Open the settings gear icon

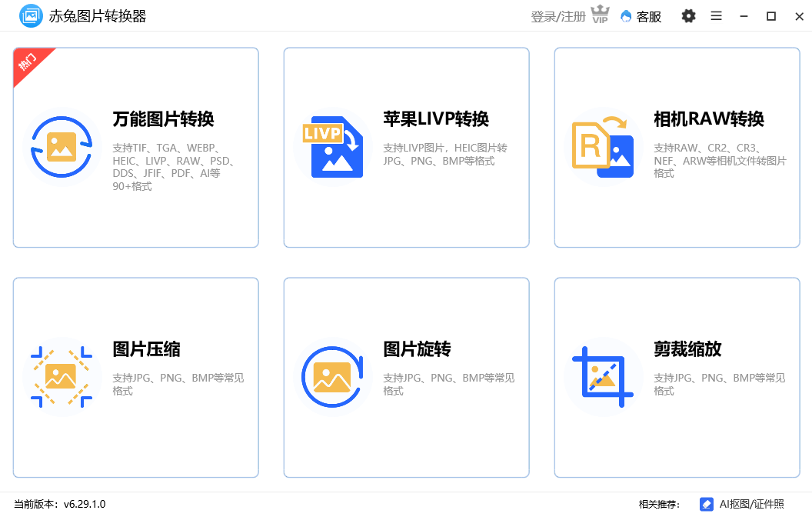tap(688, 15)
